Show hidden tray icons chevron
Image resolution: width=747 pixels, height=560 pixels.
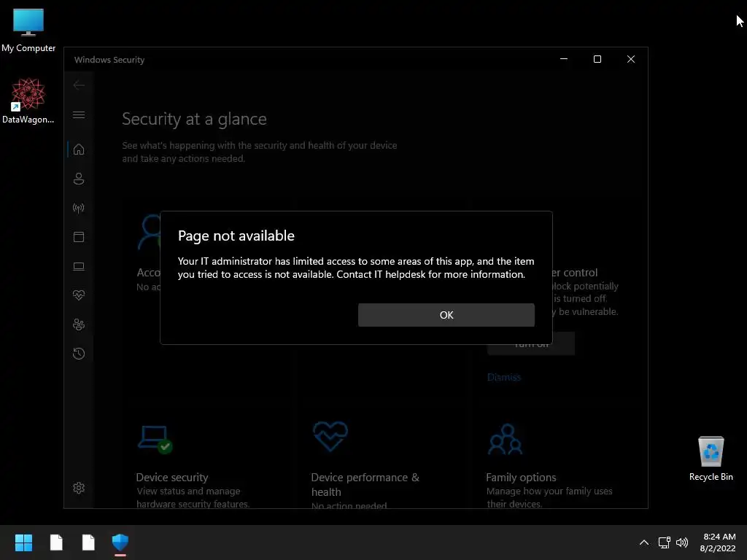pyautogui.click(x=643, y=542)
